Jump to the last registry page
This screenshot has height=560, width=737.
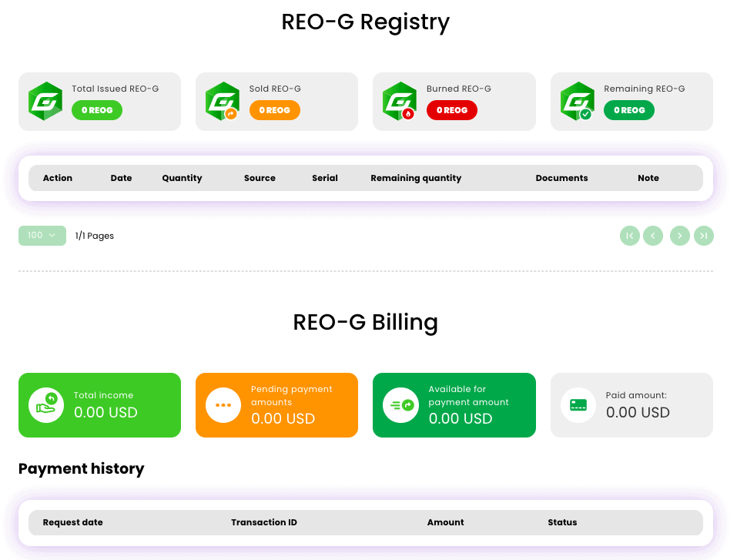704,236
